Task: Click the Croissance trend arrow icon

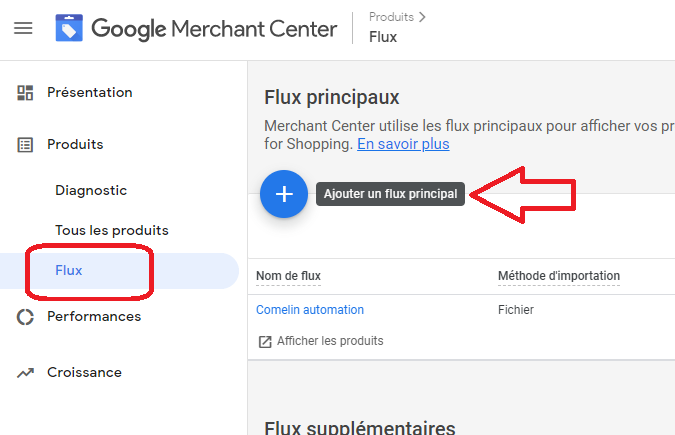Action: [25, 373]
